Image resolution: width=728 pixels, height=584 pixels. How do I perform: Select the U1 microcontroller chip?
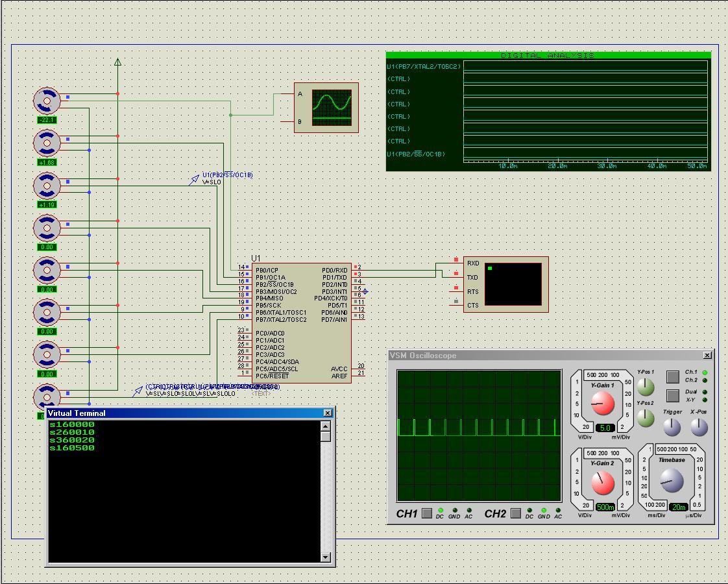click(301, 322)
